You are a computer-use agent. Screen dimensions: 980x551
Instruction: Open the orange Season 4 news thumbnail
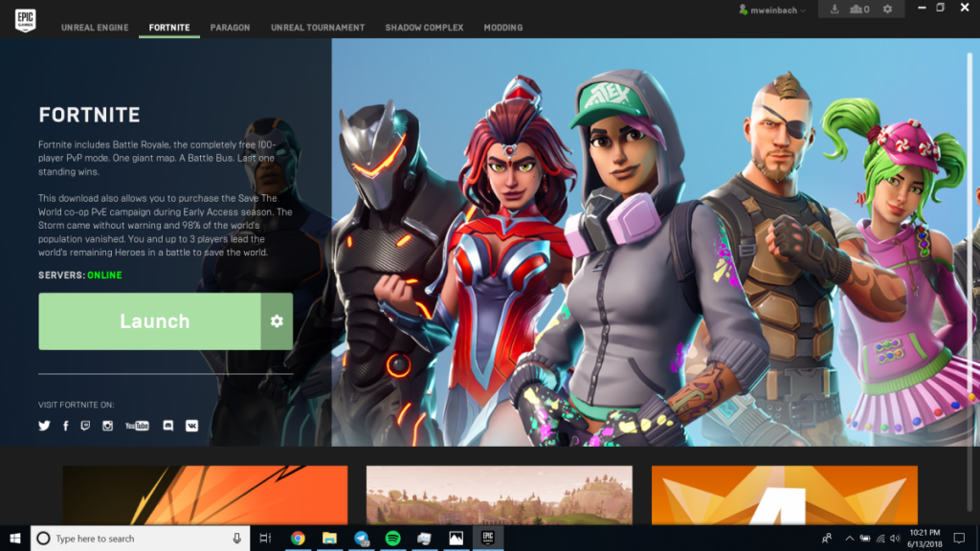point(785,496)
